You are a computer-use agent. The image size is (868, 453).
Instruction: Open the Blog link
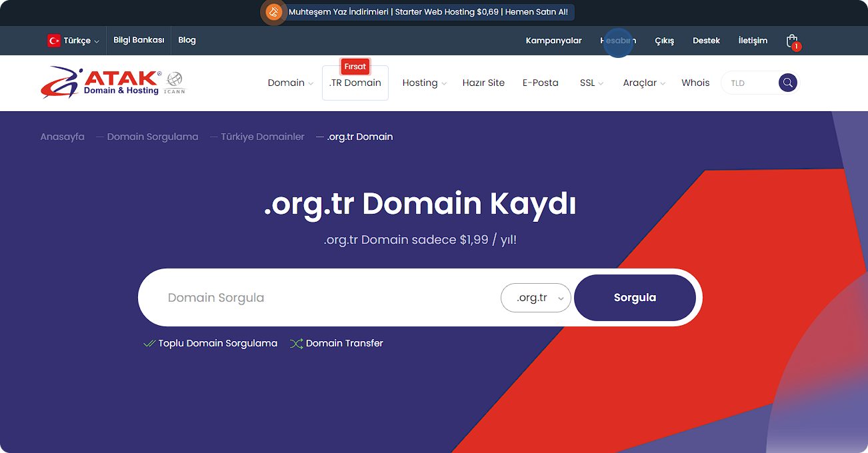pos(187,40)
